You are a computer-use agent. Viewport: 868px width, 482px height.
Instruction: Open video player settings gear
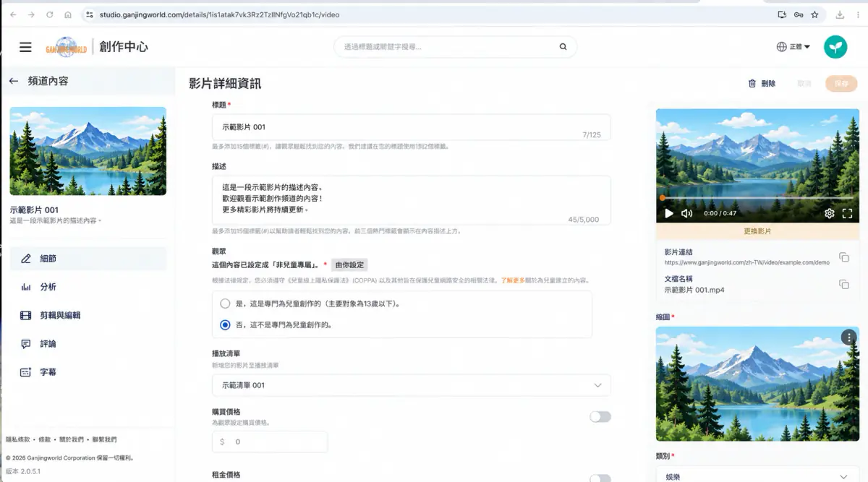tap(830, 213)
